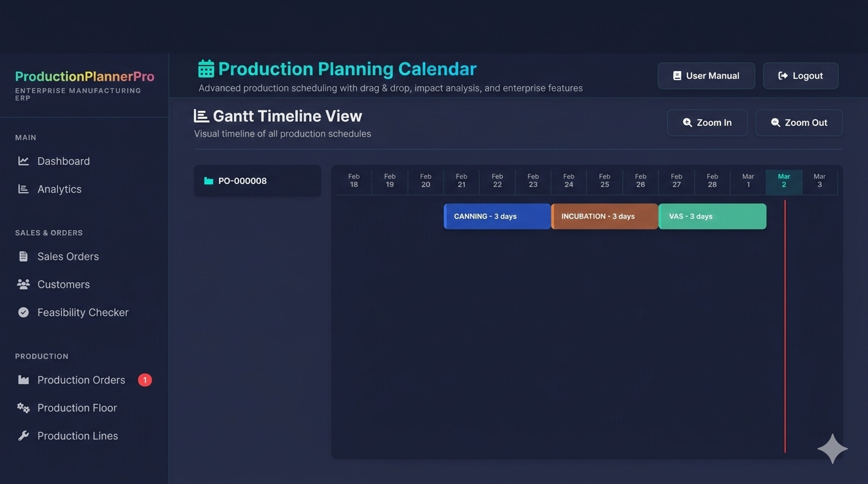Click the Sales Orders document icon
Viewport: 868px width, 484px height.
point(23,256)
